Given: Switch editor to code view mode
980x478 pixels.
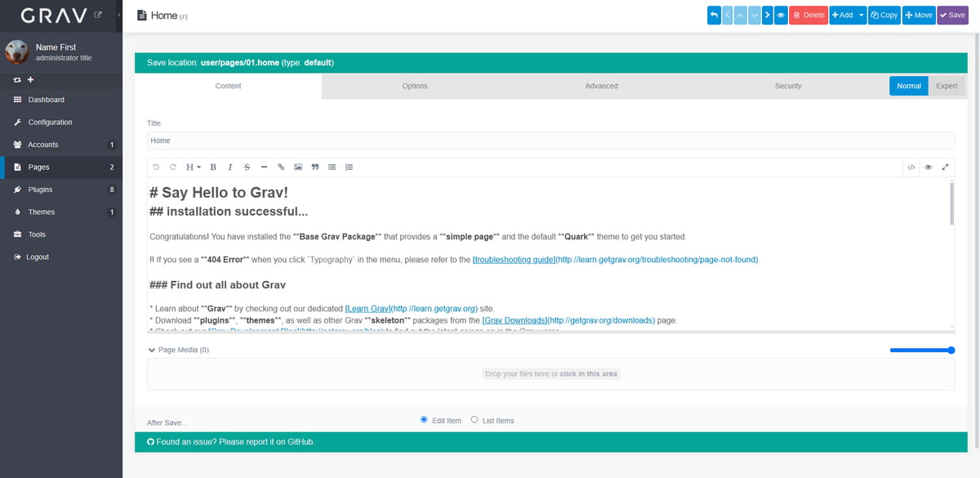Looking at the screenshot, I should pyautogui.click(x=911, y=167).
